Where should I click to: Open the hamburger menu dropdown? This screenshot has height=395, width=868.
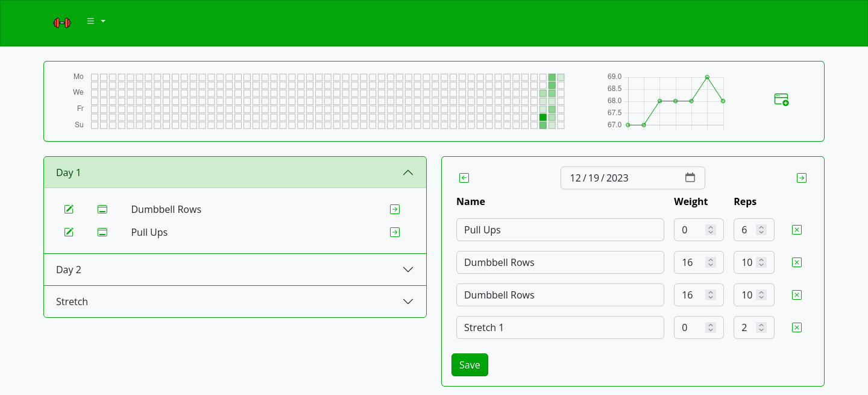point(96,21)
